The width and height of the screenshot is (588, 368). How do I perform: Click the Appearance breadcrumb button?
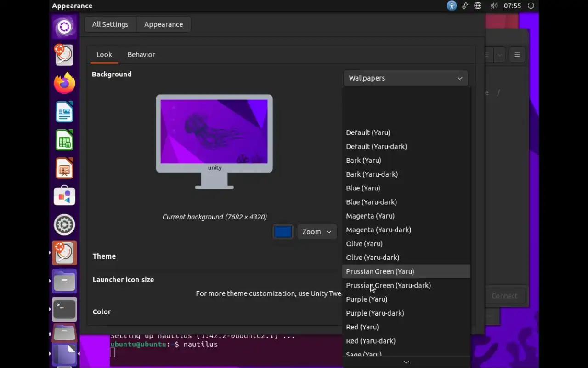tap(164, 24)
